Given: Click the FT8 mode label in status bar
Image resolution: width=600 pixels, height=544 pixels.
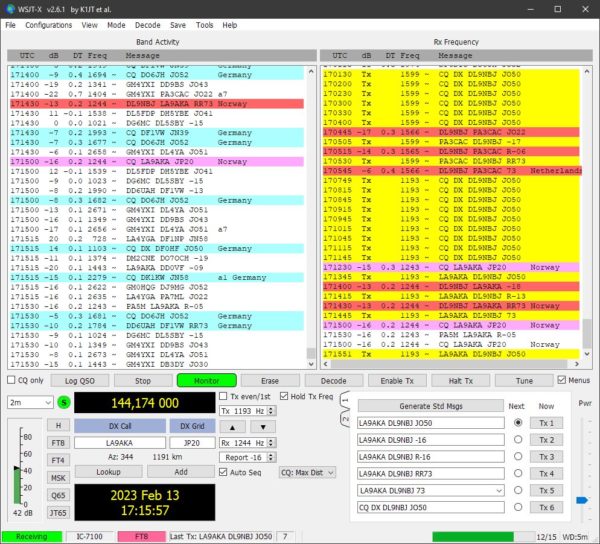Looking at the screenshot, I should coord(142,536).
